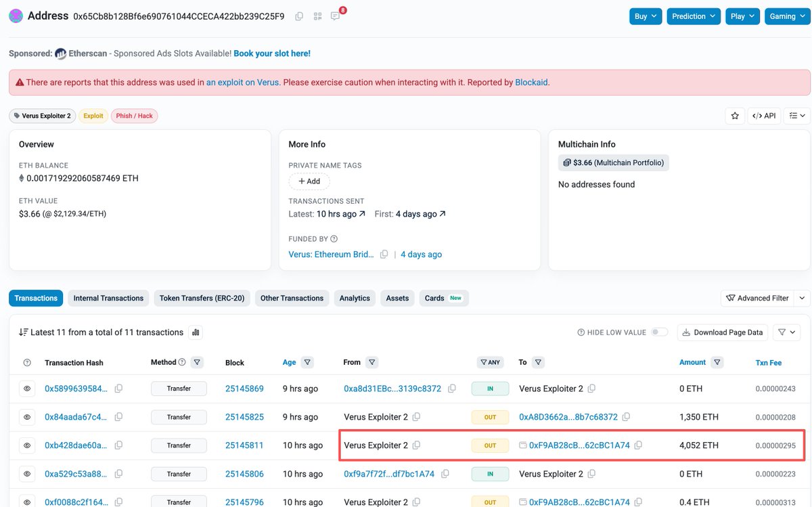
Task: Open transaction hash 0xb428dae60a...
Action: click(x=76, y=445)
